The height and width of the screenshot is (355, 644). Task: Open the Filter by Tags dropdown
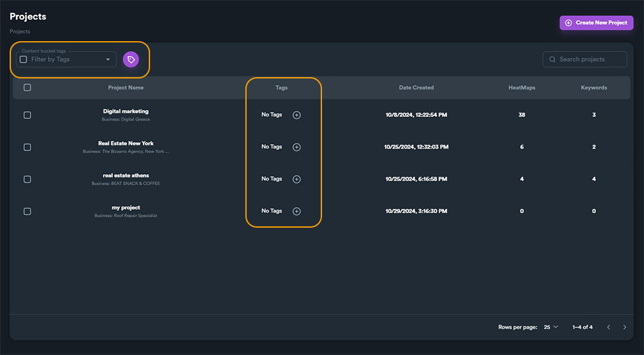108,60
